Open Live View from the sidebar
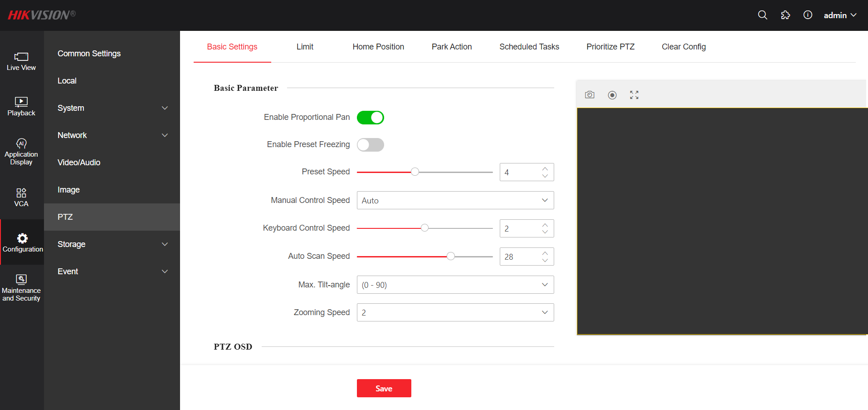 (x=21, y=61)
